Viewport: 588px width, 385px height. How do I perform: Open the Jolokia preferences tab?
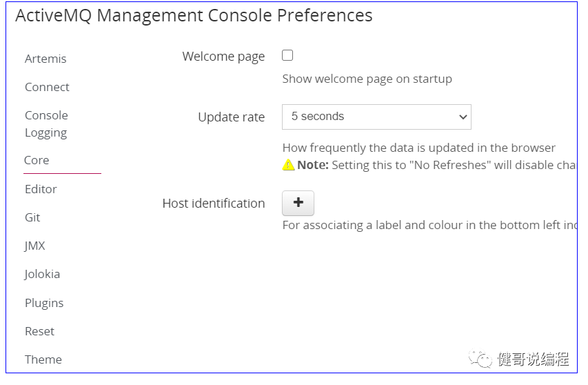(x=42, y=274)
